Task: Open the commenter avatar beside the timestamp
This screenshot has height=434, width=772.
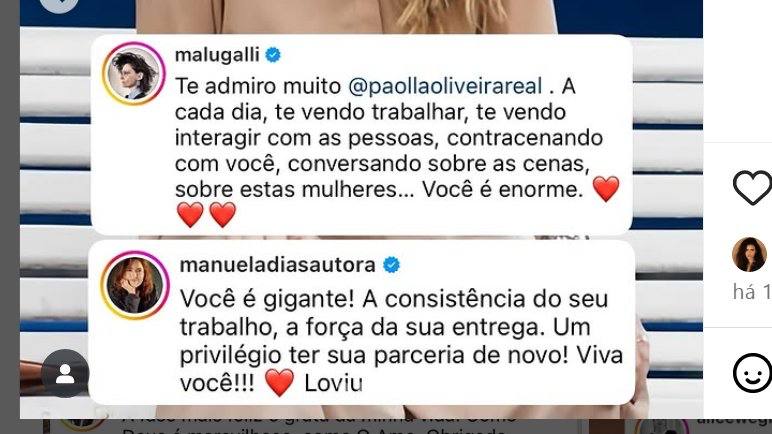Action: [749, 254]
